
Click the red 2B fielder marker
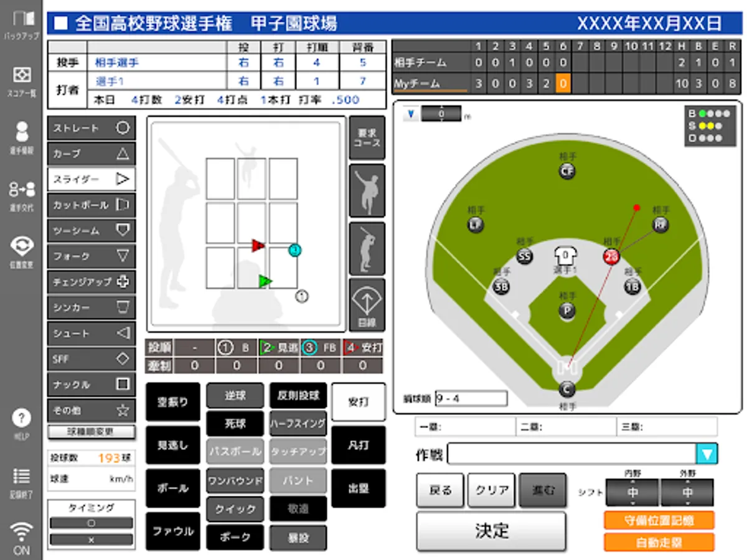coord(611,257)
